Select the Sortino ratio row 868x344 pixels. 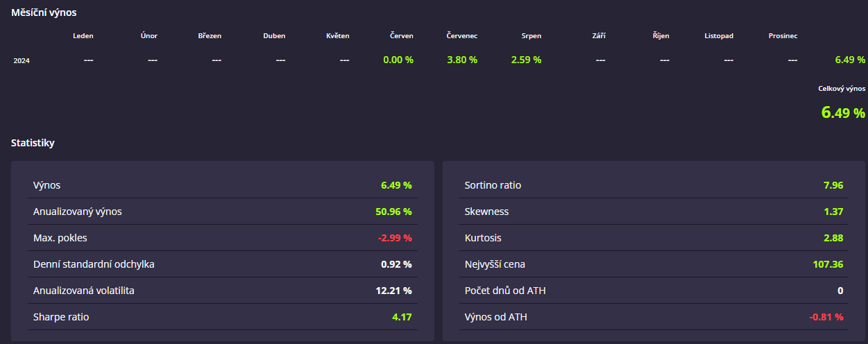point(654,185)
